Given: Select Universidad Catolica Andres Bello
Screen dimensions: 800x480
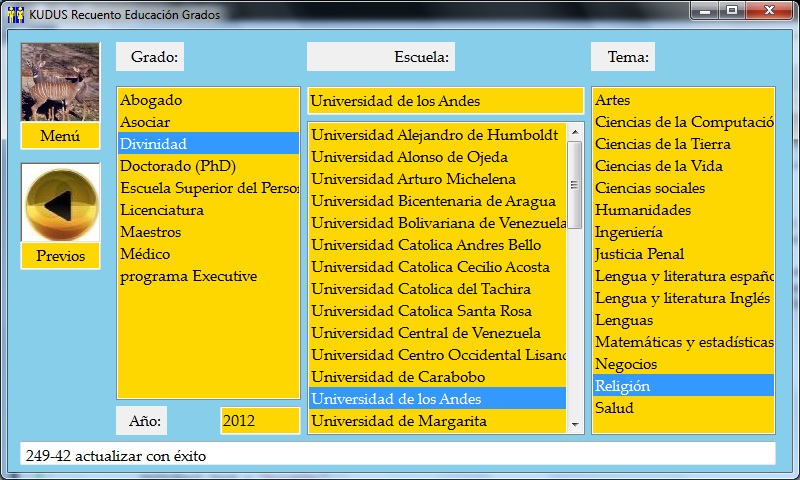Looking at the screenshot, I should tap(426, 245).
